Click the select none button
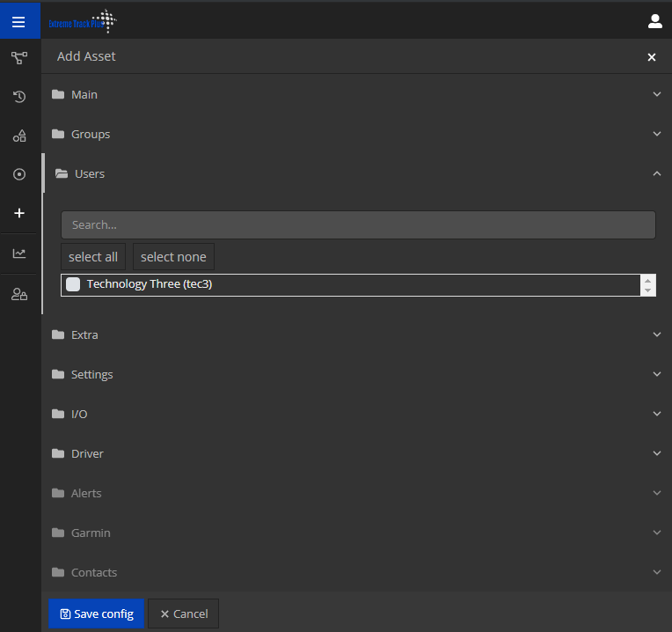The width and height of the screenshot is (672, 632). click(173, 257)
